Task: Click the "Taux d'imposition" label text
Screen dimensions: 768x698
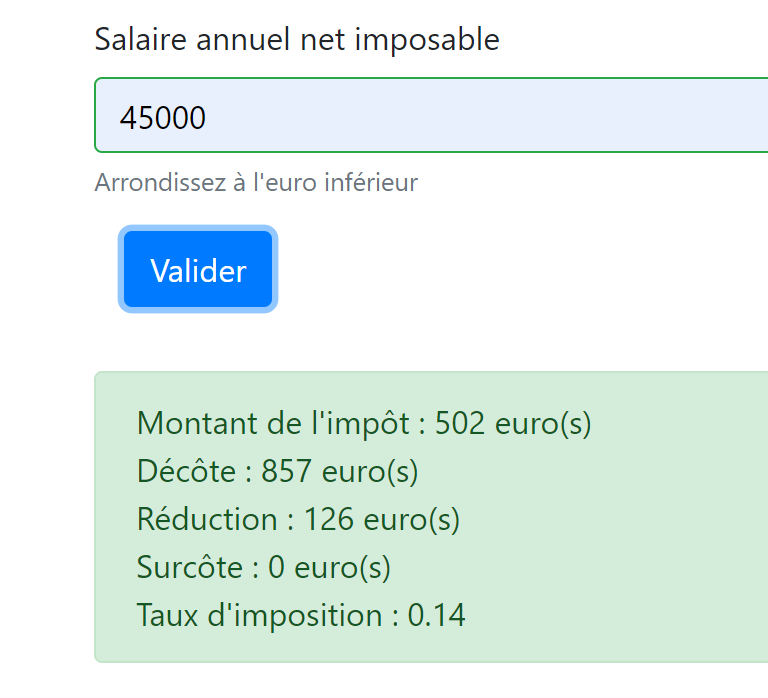Action: coord(259,615)
